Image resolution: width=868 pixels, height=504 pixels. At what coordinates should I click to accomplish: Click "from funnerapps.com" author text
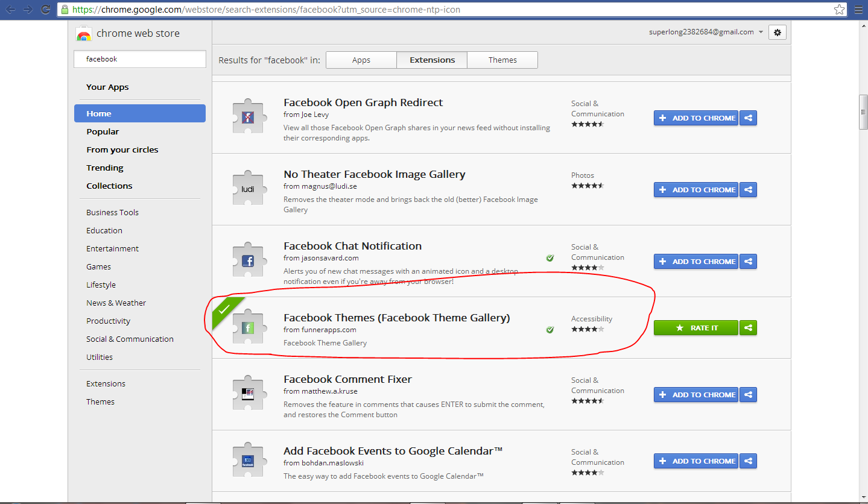(x=320, y=330)
